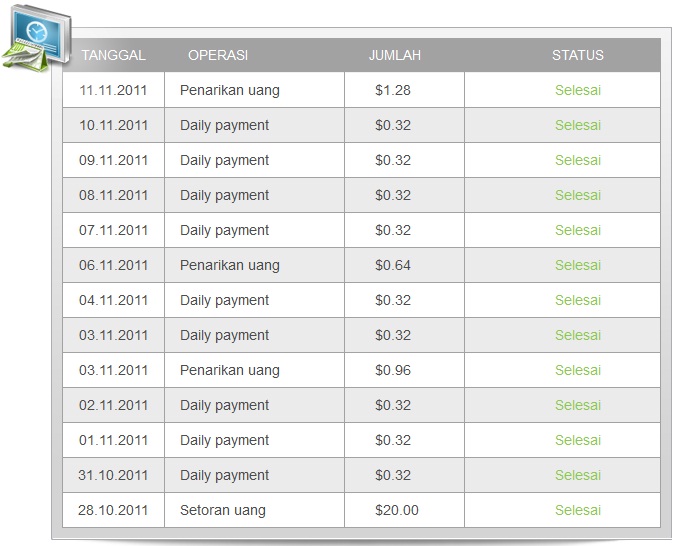Click Selesai status for 09.11.2011
The image size is (677, 546).
[578, 160]
